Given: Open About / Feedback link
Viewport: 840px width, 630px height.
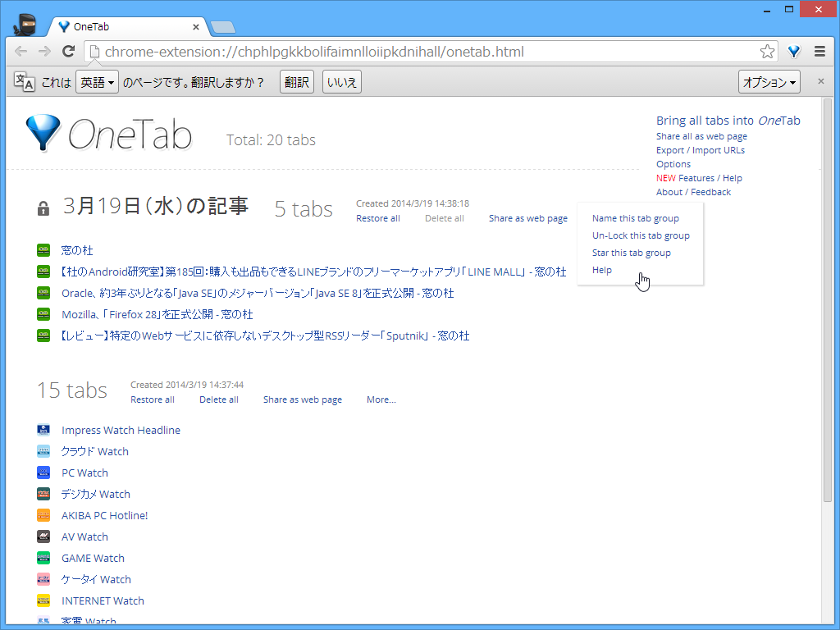Looking at the screenshot, I should (693, 192).
